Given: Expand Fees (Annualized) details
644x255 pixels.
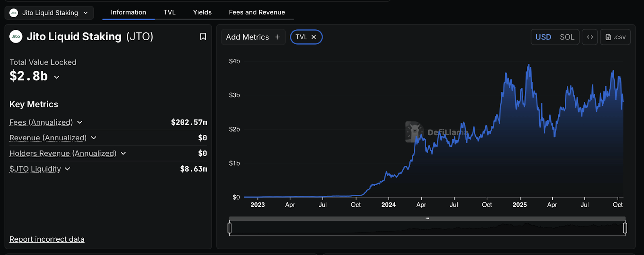Looking at the screenshot, I should click(80, 122).
